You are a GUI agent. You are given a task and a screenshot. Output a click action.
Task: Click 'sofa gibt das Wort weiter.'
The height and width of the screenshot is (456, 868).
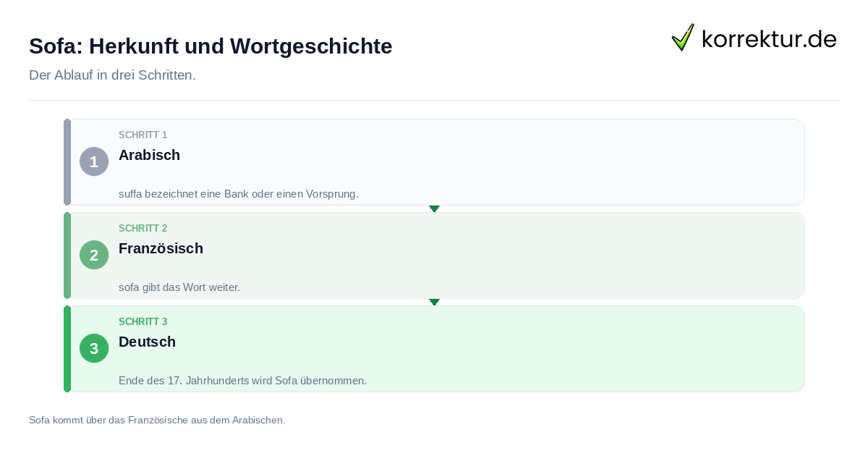pos(179,287)
